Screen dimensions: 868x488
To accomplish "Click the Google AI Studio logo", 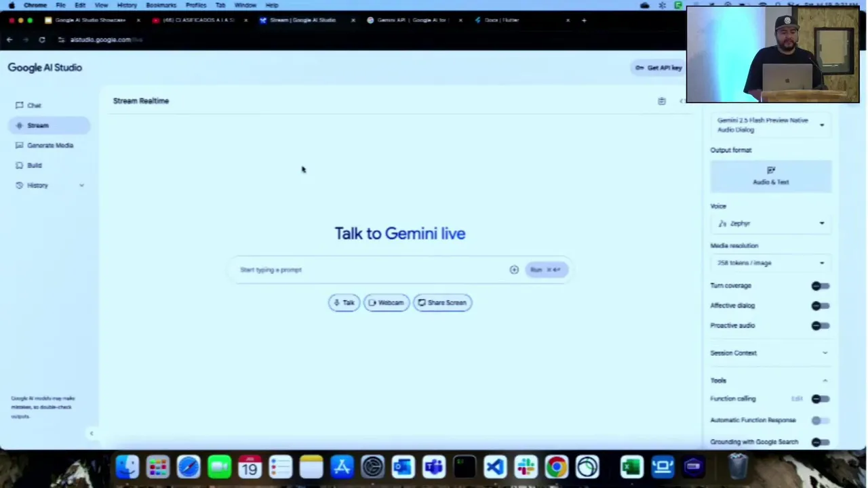I will click(x=45, y=67).
